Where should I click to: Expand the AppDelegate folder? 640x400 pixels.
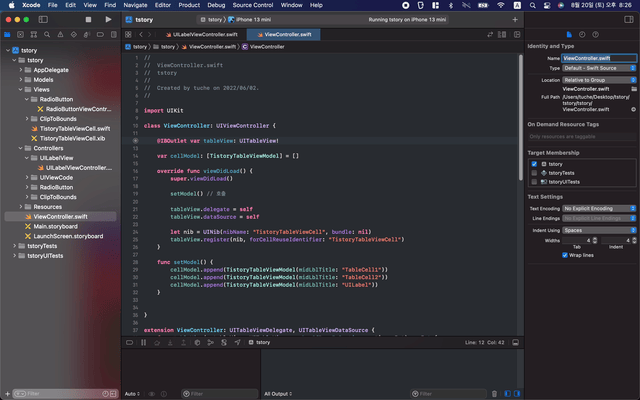click(x=20, y=70)
